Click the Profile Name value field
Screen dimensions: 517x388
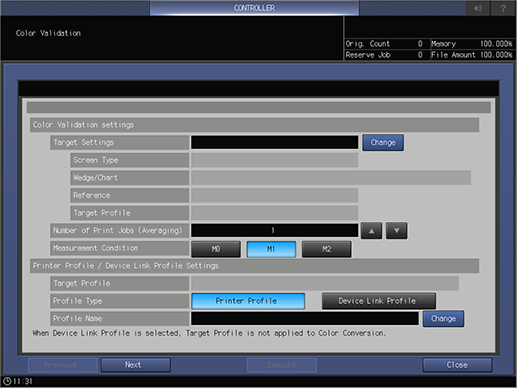click(x=305, y=318)
